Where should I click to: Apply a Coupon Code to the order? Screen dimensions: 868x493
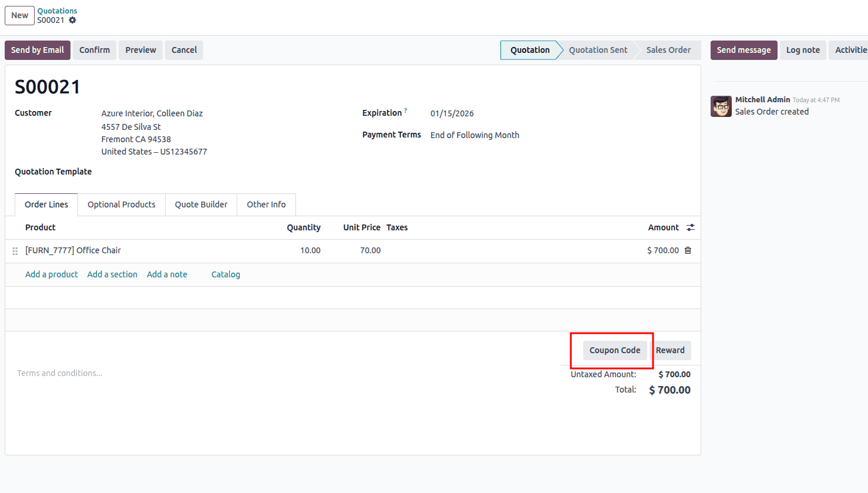614,350
